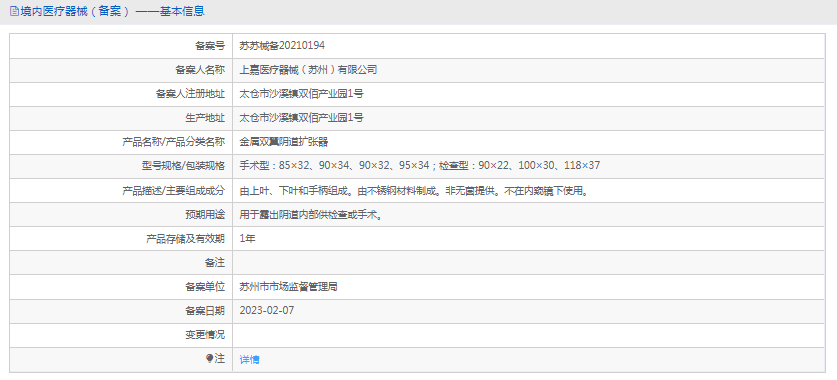The image size is (837, 380).
Task: Click the label 产品存储及有效期
Action: [185, 239]
